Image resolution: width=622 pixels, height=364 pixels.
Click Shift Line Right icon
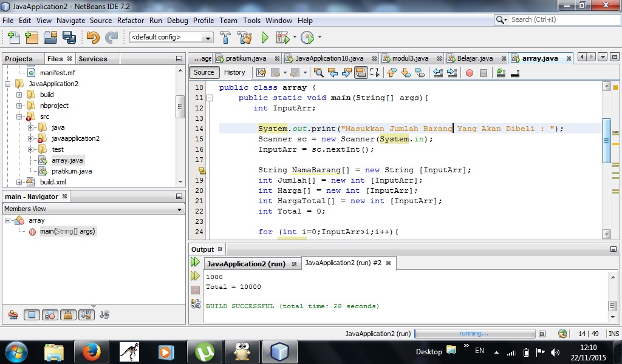tap(452, 72)
